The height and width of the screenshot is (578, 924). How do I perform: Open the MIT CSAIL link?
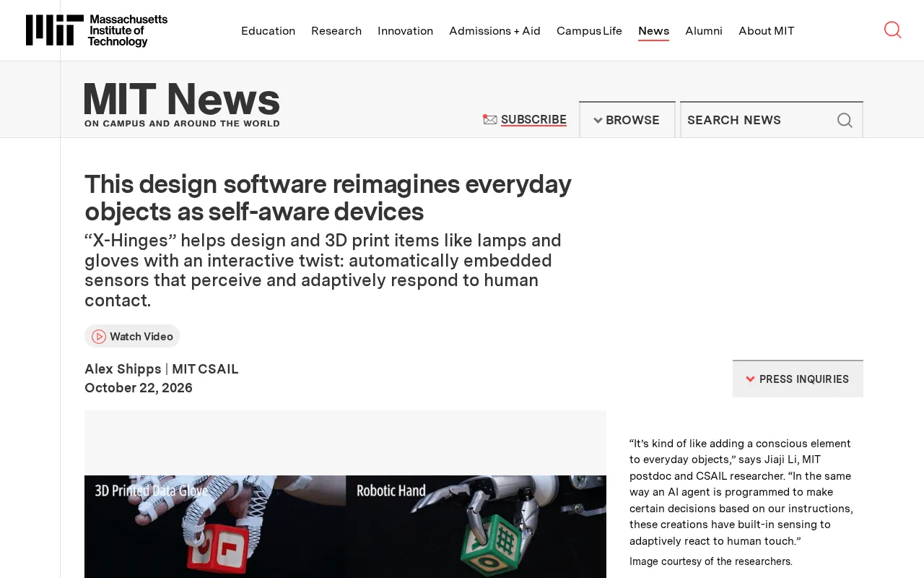coord(205,369)
